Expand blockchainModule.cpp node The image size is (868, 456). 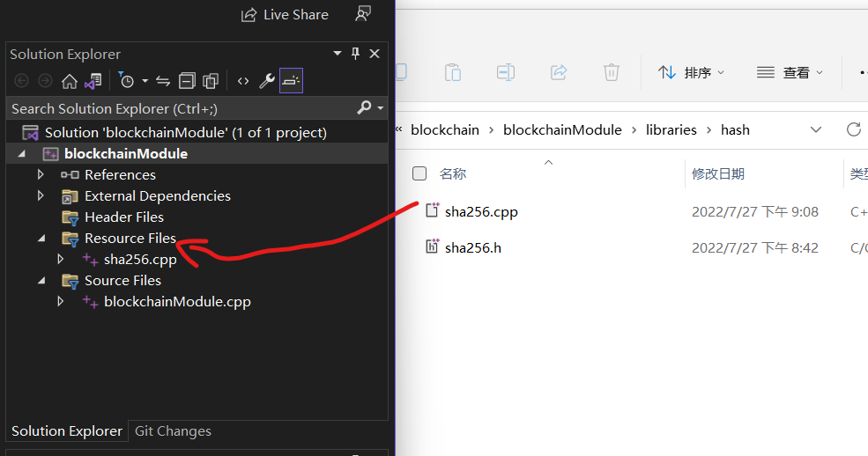pyautogui.click(x=60, y=301)
